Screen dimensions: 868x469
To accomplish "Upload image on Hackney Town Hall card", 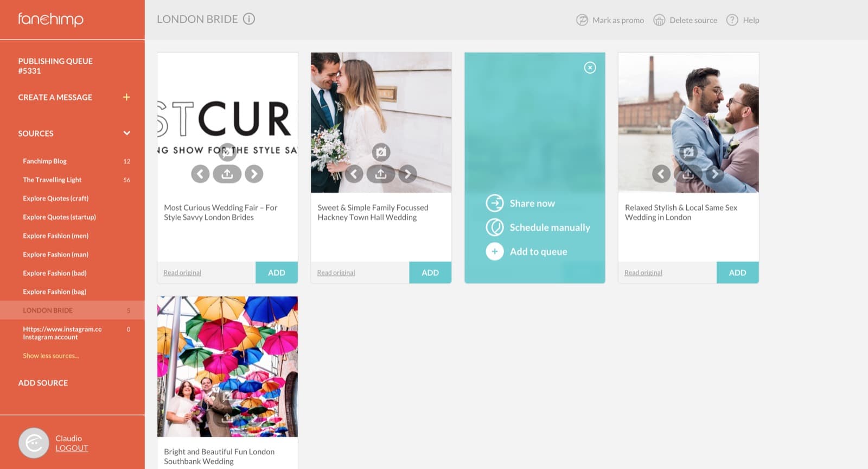I will (381, 174).
